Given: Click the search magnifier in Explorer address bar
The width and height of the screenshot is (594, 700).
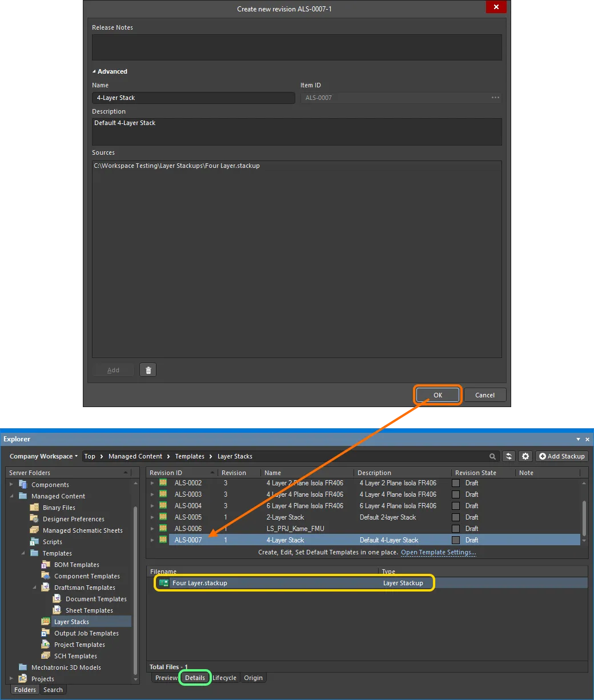Looking at the screenshot, I should click(492, 456).
